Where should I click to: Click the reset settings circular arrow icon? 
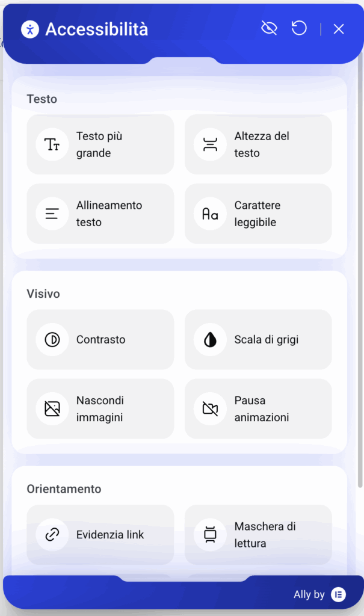click(x=299, y=28)
